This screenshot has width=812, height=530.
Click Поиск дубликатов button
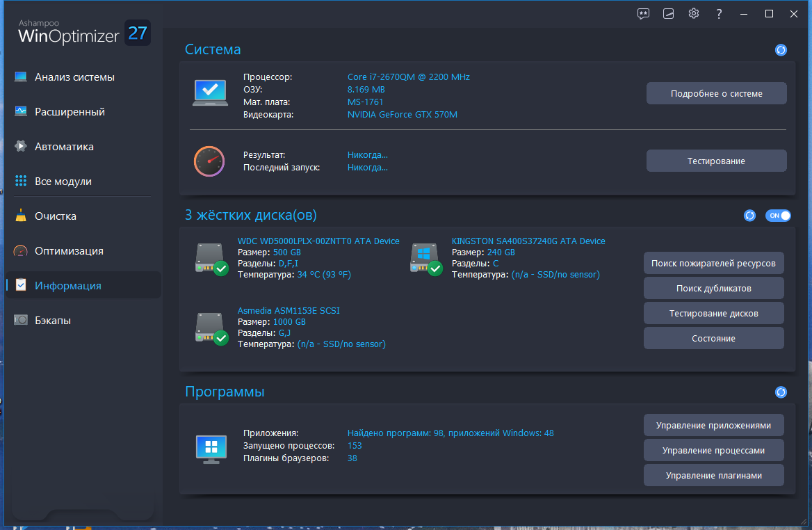(x=713, y=288)
